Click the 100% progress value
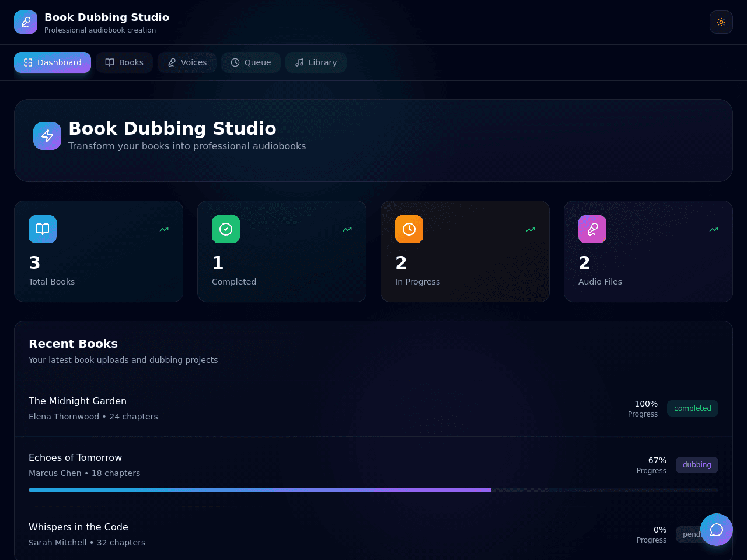Screen dimensions: 747x560 [x=646, y=404]
